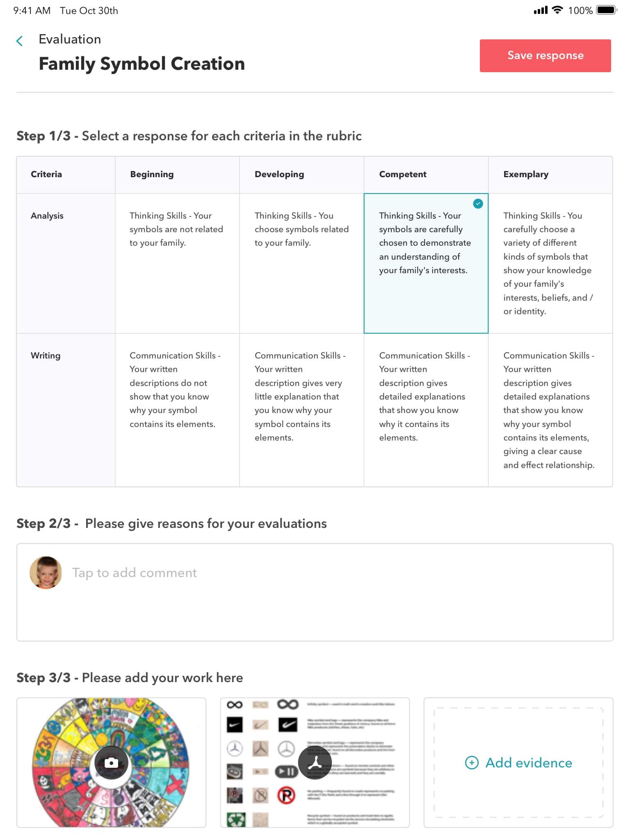The height and width of the screenshot is (840, 630).
Task: Tap the Wi-Fi icon in status bar
Action: point(557,10)
